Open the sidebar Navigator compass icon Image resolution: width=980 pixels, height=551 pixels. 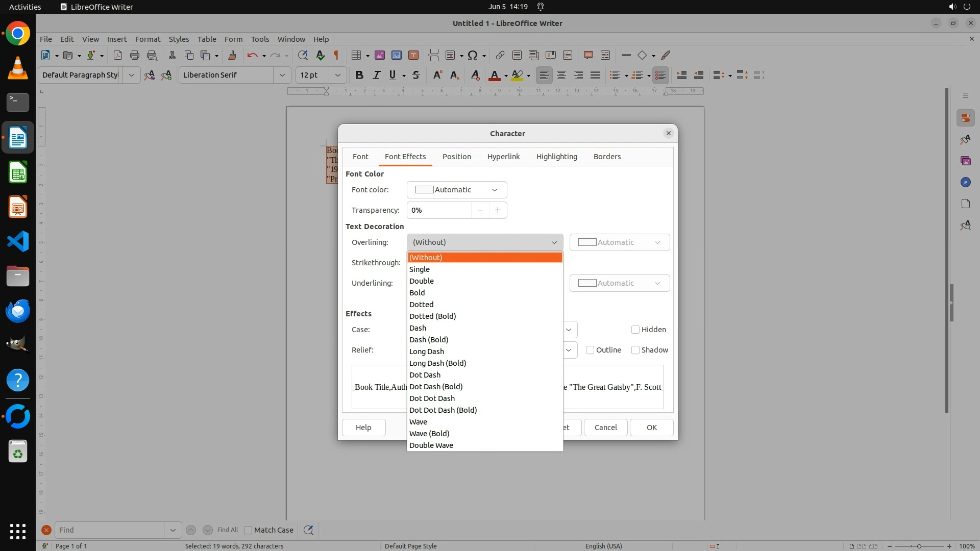[965, 182]
